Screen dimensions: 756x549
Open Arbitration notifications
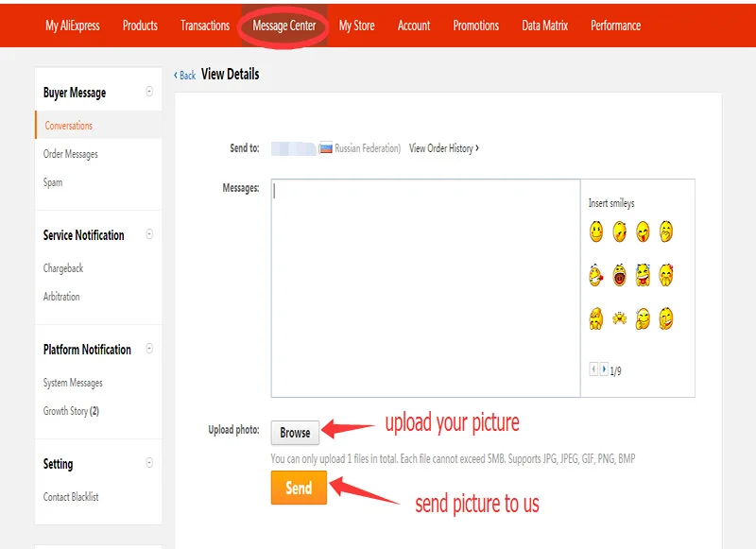pos(61,297)
